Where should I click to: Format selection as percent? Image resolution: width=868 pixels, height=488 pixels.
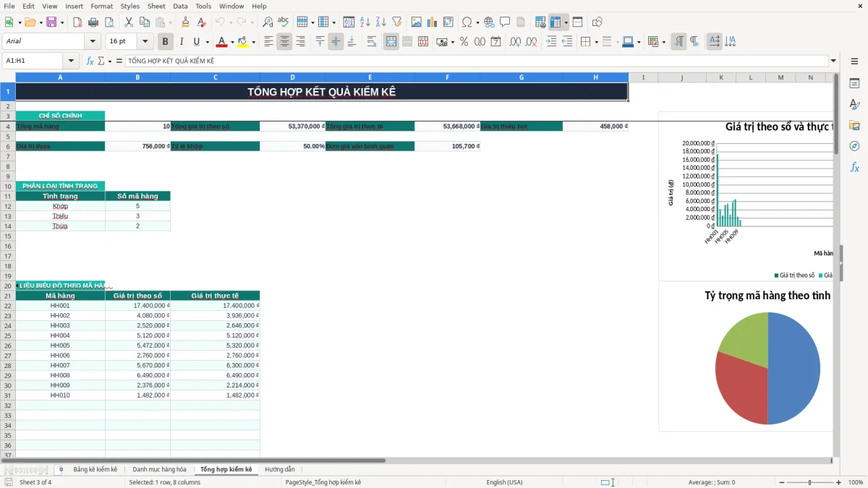[464, 42]
